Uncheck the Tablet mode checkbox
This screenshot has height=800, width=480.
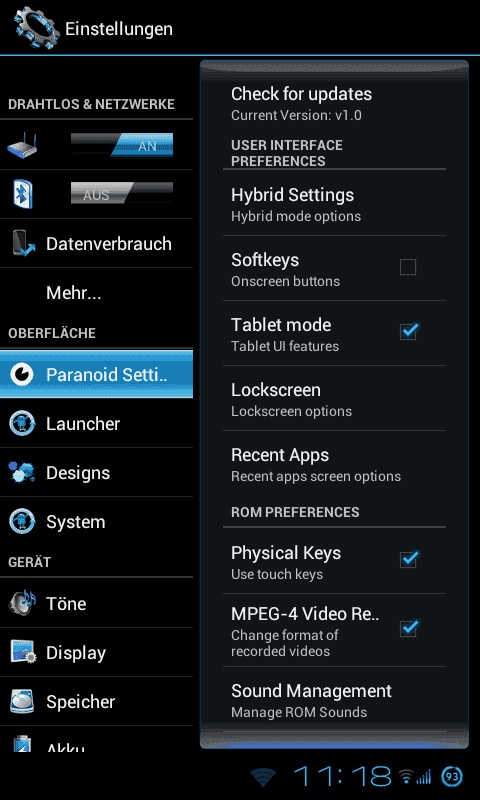pyautogui.click(x=409, y=332)
